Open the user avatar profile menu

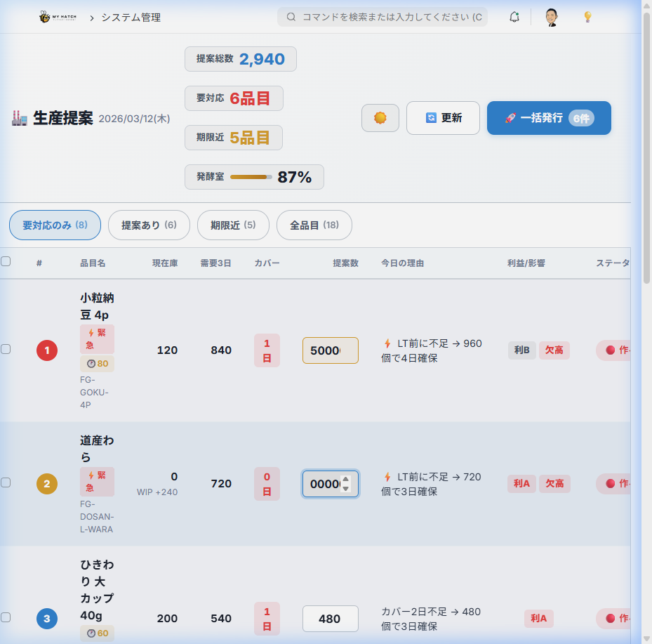[x=552, y=17]
